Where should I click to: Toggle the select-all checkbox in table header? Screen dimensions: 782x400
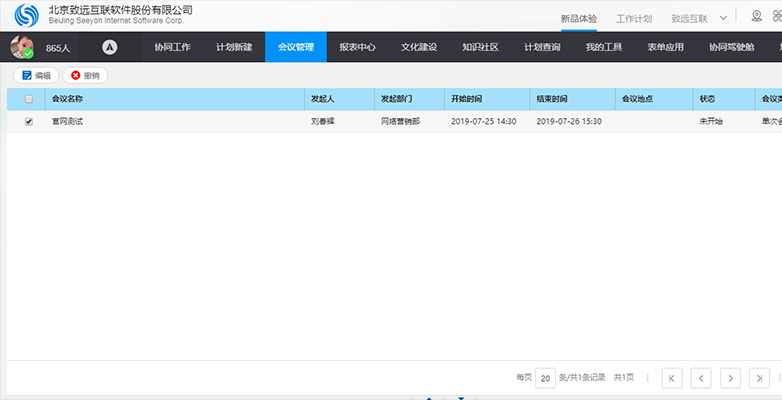(29, 99)
